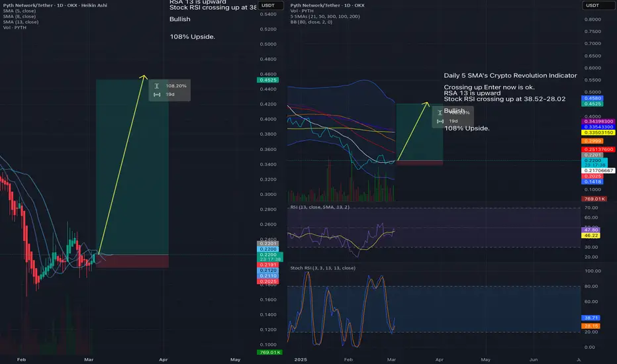Select the RSI (13, close, SMA, 13, 2) legend
Screen dimensions: 617x364
[320, 207]
